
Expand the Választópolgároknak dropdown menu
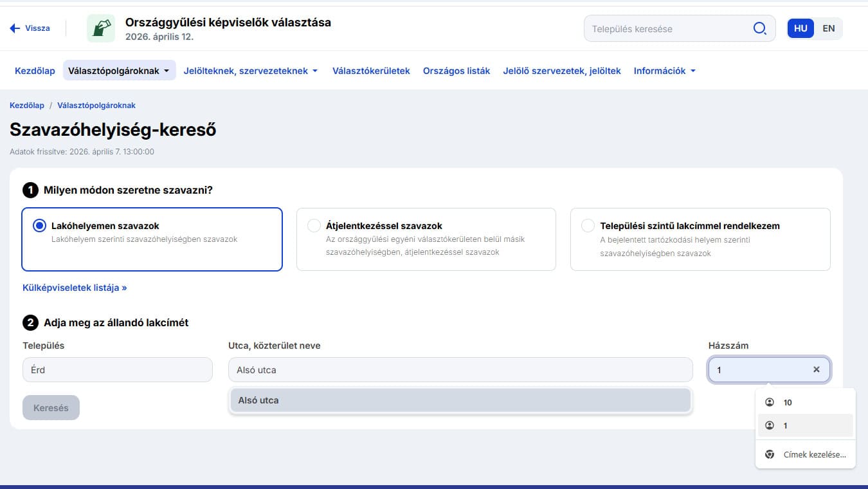click(x=119, y=71)
